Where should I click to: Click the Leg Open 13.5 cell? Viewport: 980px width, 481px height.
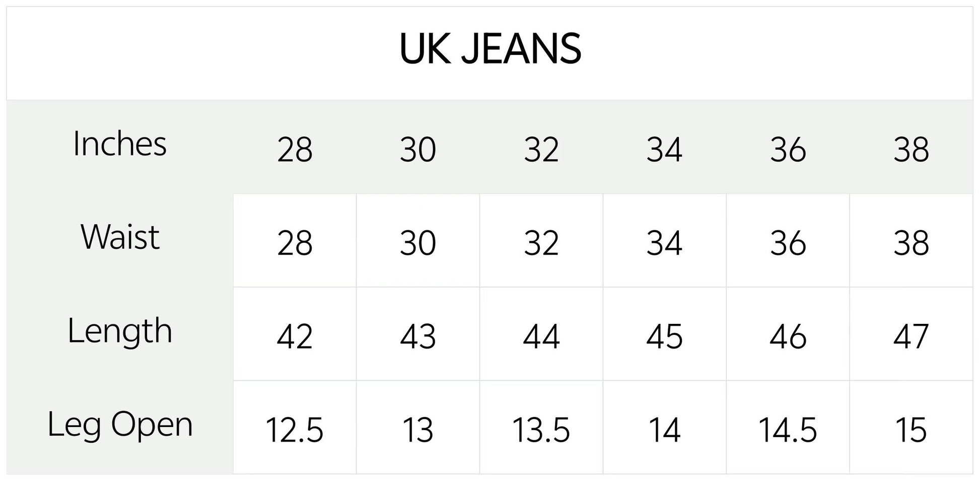coord(541,430)
